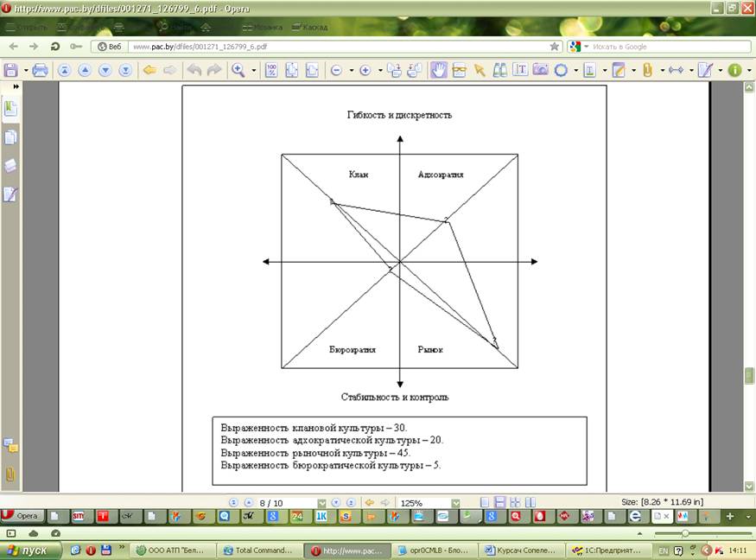Click the zoom out minus icon

coord(336,71)
